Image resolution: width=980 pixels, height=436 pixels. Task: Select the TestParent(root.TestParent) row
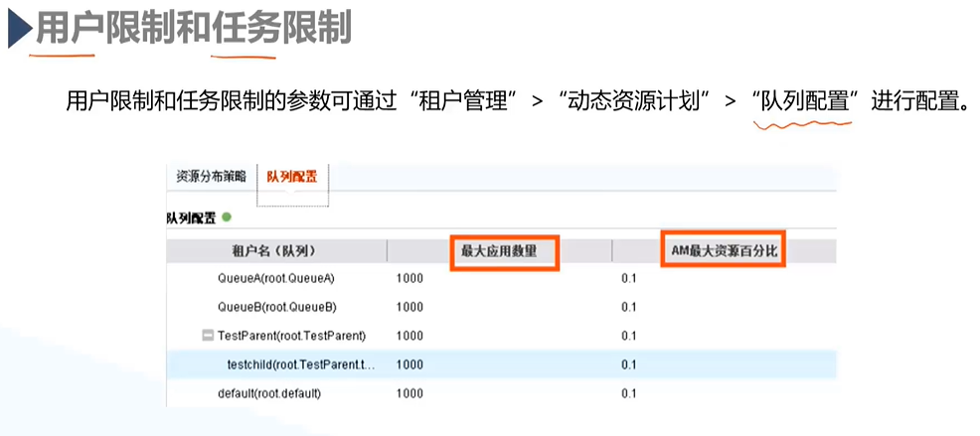[501, 336]
